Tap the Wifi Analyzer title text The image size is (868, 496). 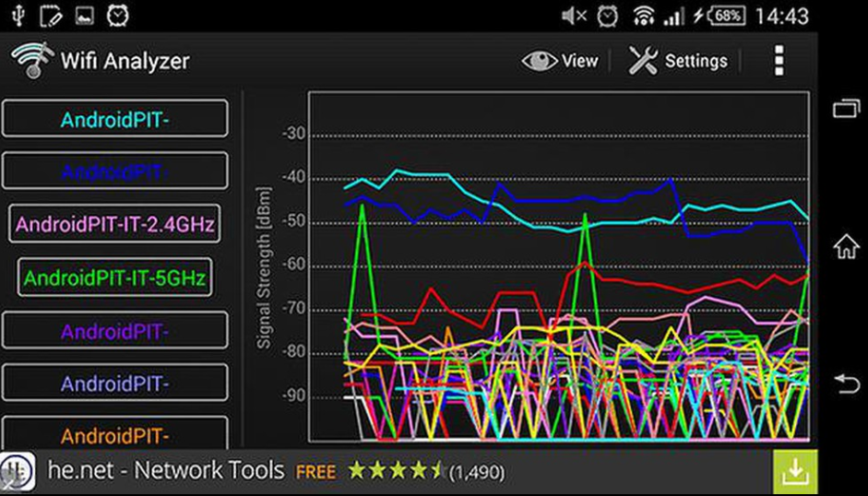point(125,61)
